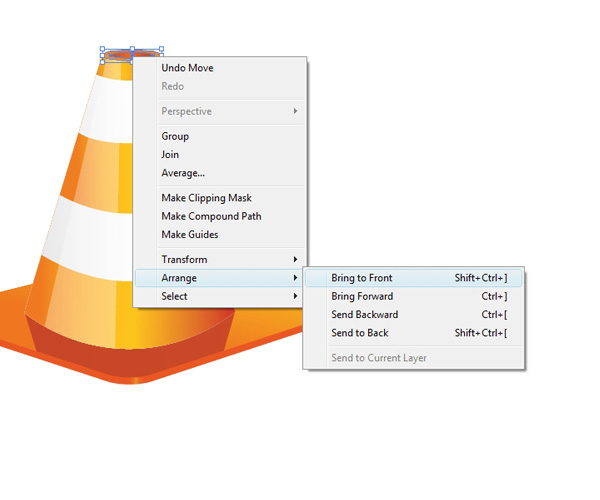The height and width of the screenshot is (500, 600).
Task: Choose Join from the context menu
Action: pos(221,155)
